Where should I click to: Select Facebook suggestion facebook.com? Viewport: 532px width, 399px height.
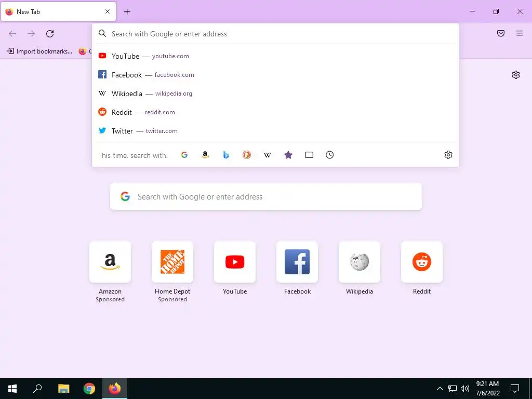point(275,75)
